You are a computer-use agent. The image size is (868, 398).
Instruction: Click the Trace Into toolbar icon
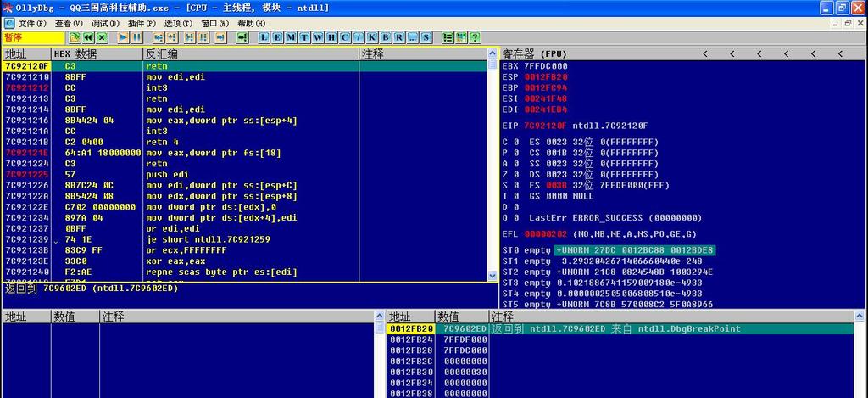click(189, 37)
